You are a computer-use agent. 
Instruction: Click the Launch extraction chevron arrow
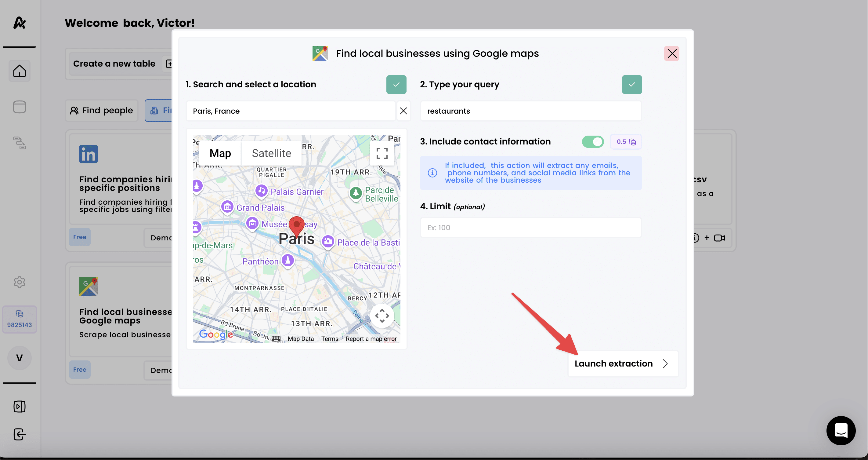click(665, 363)
